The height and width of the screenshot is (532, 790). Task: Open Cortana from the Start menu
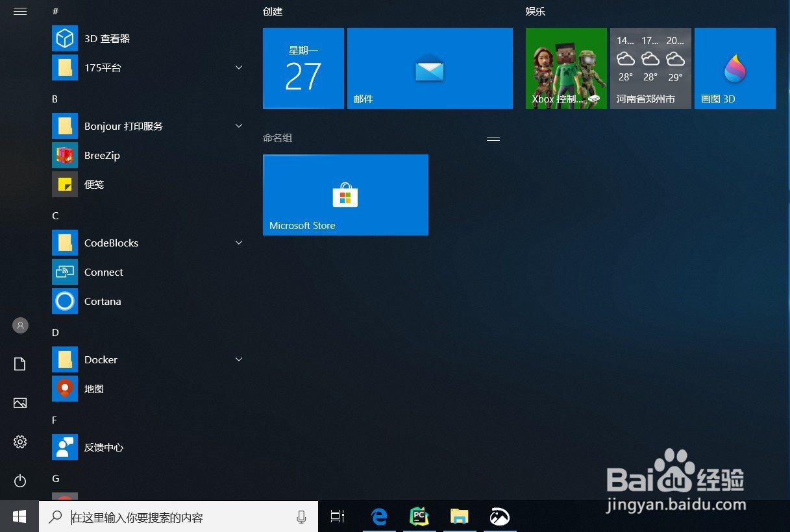coord(102,301)
